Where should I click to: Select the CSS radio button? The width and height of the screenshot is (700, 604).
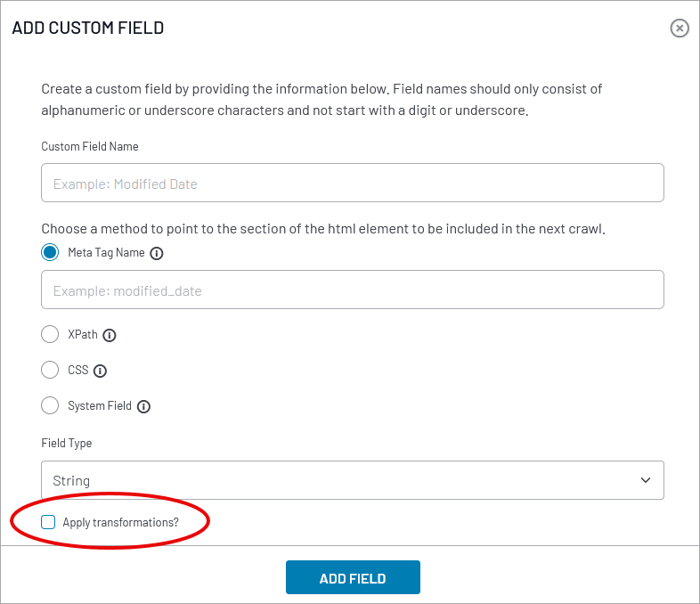pyautogui.click(x=50, y=371)
